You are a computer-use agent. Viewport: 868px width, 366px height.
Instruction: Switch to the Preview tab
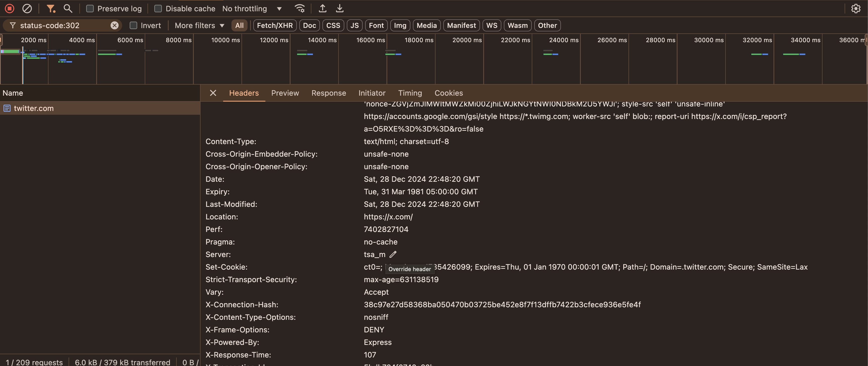pos(284,93)
